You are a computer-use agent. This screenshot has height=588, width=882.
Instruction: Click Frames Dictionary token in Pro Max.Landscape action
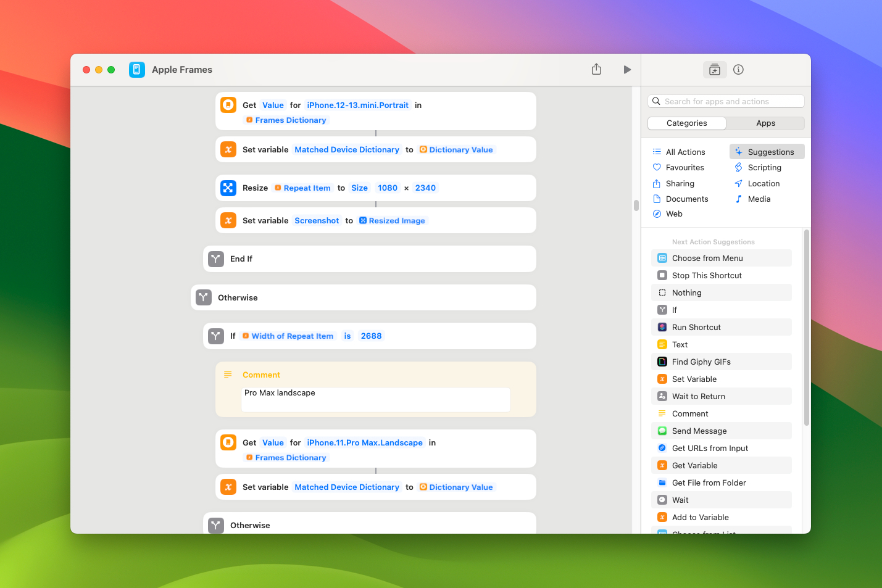tap(286, 457)
